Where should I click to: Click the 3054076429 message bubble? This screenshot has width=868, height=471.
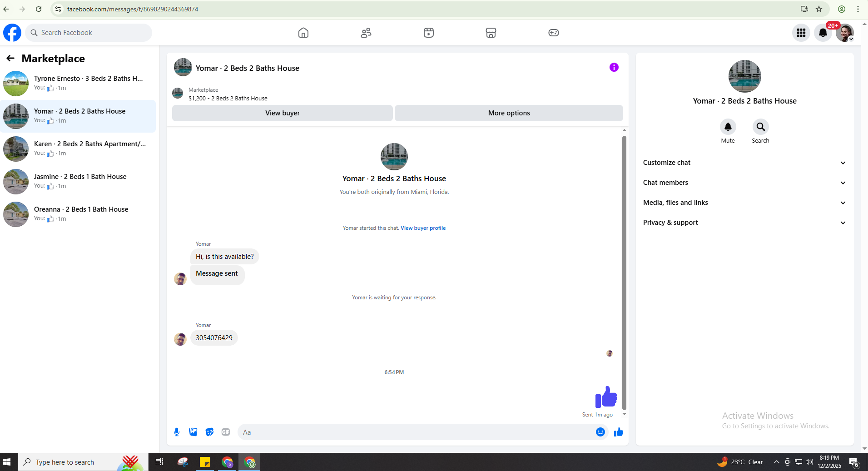tap(214, 338)
